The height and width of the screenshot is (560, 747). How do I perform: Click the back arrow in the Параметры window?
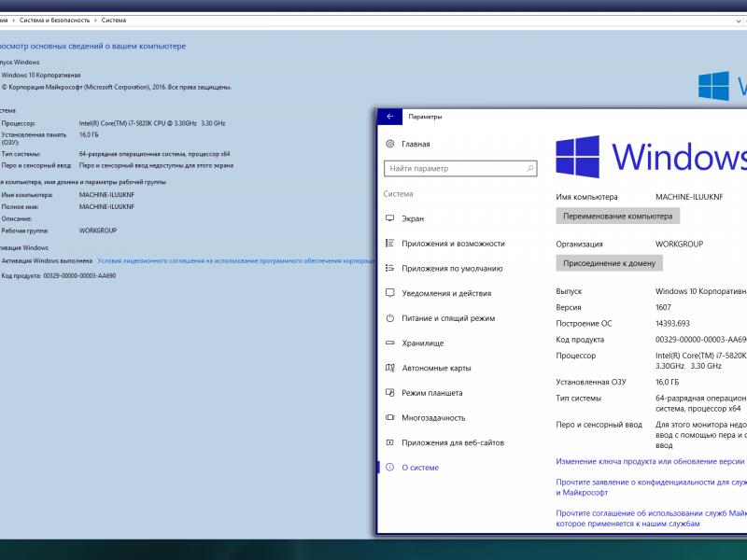[389, 117]
